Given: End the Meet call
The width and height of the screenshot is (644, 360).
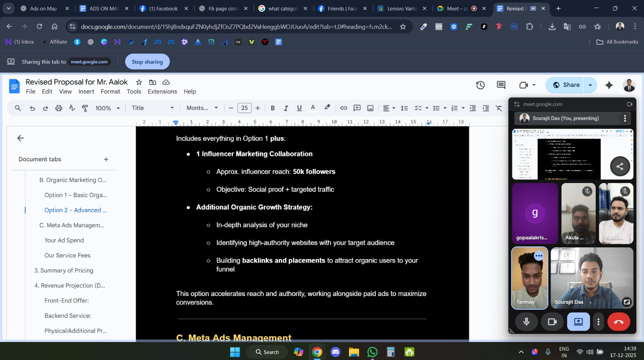Looking at the screenshot, I should pyautogui.click(x=619, y=322).
